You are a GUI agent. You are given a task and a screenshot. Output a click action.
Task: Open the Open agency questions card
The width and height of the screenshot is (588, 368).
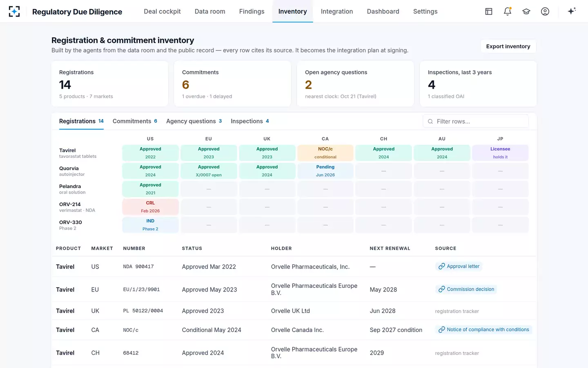tap(355, 84)
